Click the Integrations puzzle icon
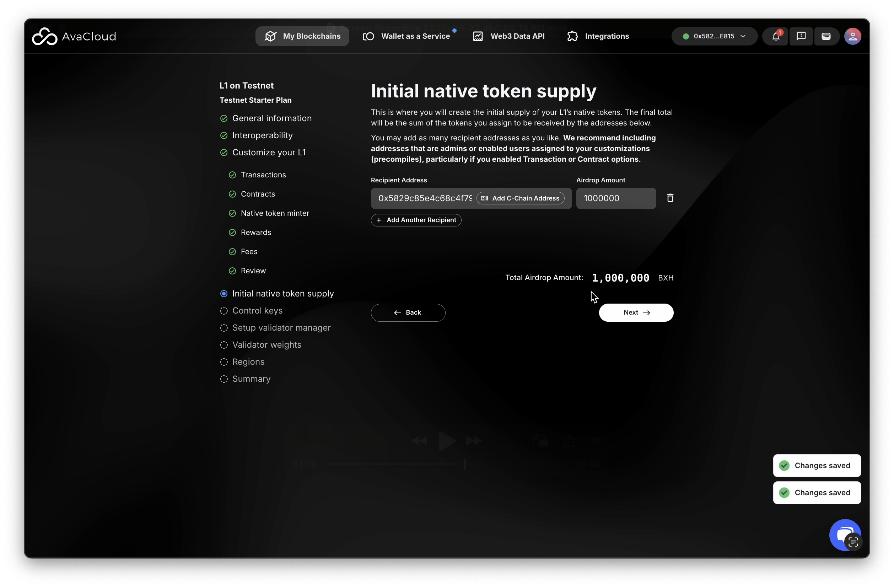 pos(572,37)
